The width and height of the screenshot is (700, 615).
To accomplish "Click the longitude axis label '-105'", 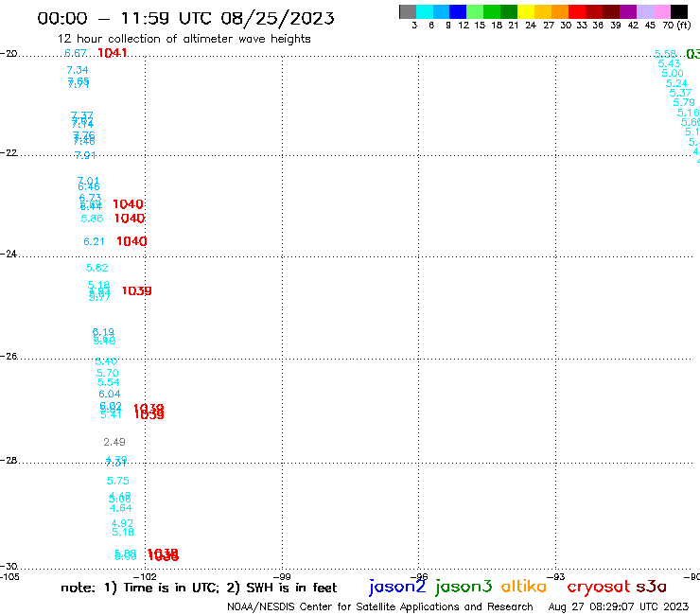I will tap(9, 576).
